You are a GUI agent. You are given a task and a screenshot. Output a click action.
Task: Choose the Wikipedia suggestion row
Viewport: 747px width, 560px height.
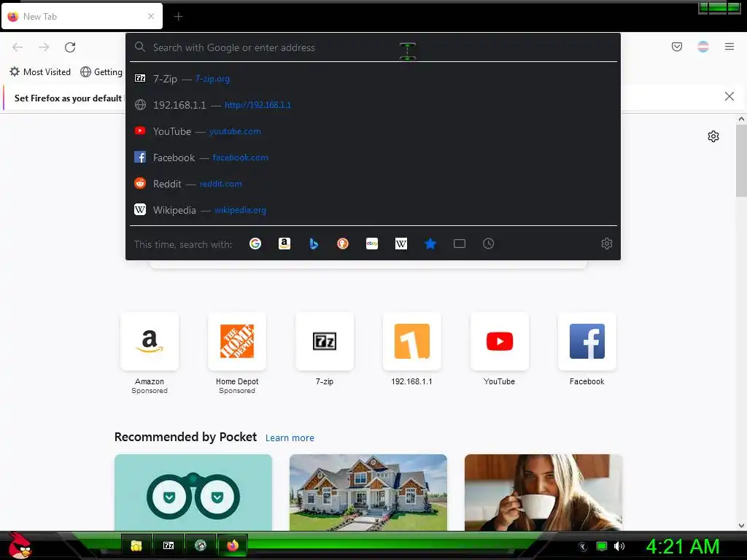click(373, 209)
